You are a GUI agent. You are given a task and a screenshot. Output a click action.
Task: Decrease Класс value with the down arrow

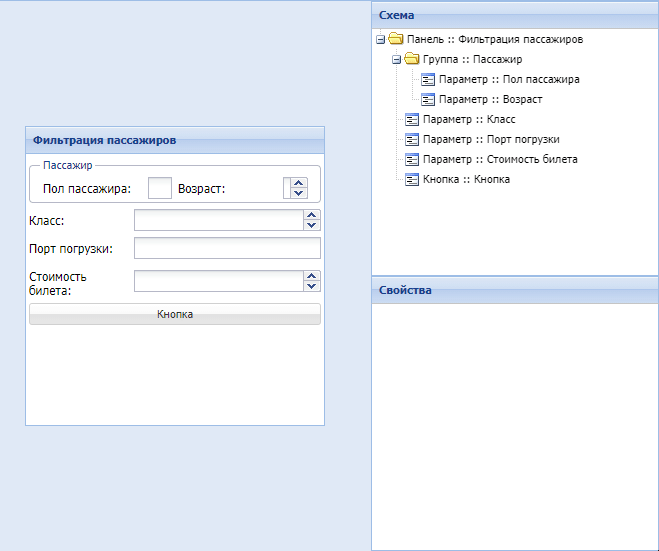[x=312, y=226]
